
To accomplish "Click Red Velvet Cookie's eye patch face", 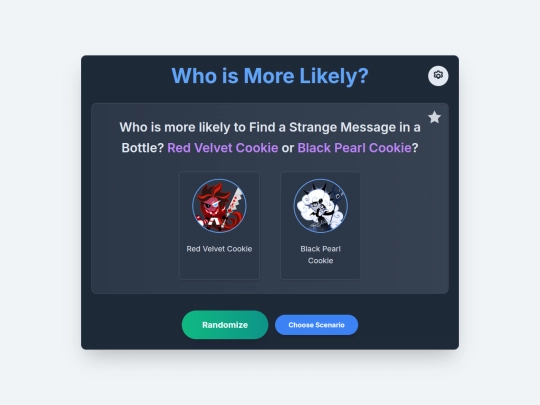I will coord(212,205).
